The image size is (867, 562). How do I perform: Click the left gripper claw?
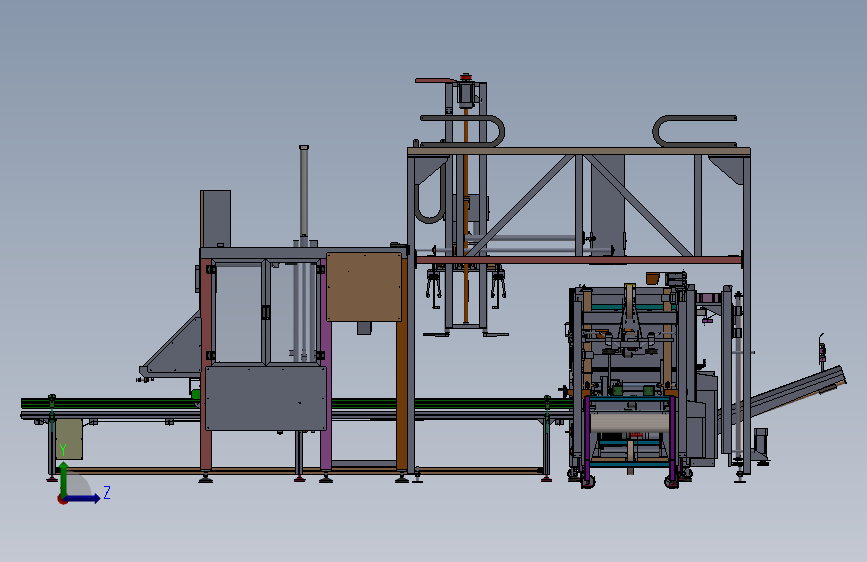(x=434, y=286)
